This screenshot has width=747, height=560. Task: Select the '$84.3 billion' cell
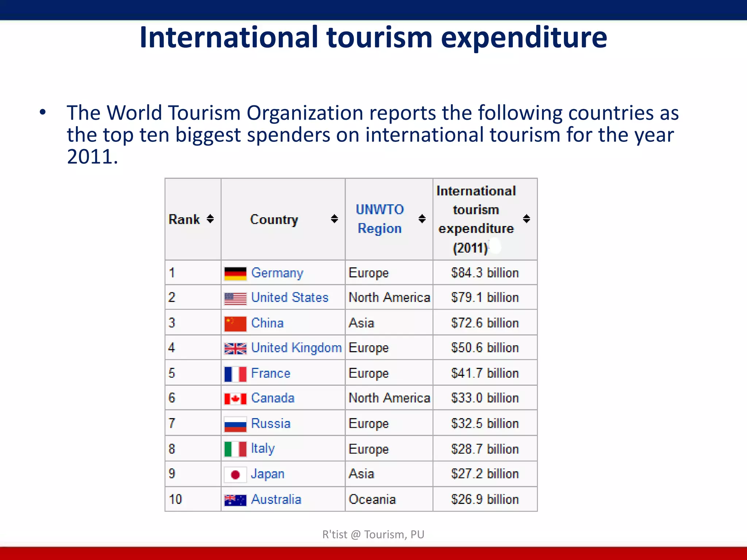point(485,273)
